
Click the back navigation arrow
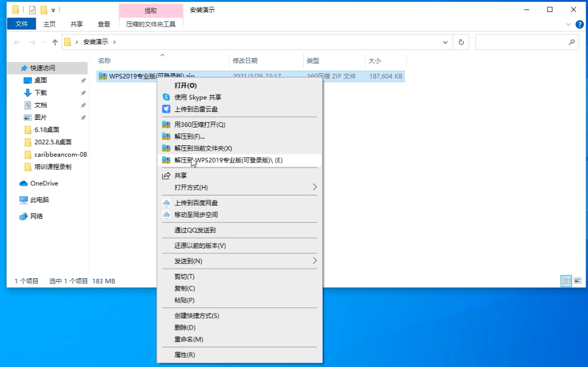pyautogui.click(x=16, y=42)
